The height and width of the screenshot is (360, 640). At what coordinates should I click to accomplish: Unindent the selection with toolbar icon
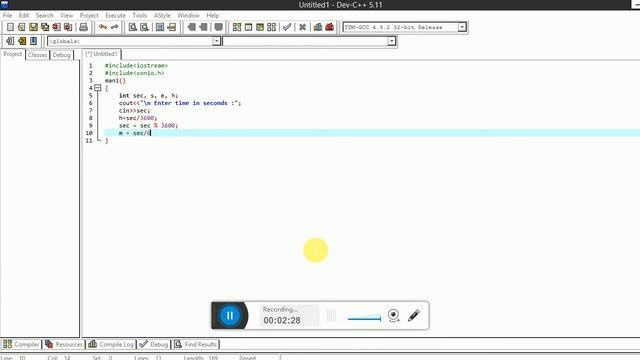(203, 27)
